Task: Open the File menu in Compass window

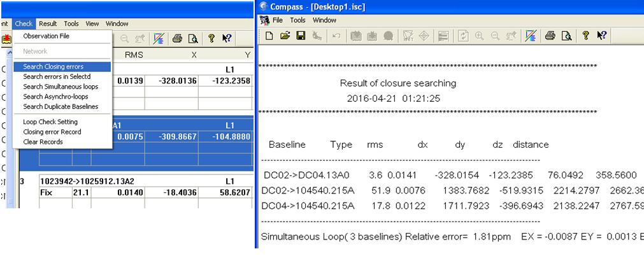Action: tap(278, 20)
